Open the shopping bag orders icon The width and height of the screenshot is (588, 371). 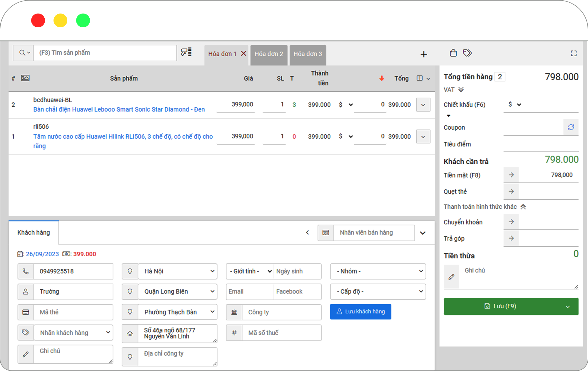(x=453, y=53)
